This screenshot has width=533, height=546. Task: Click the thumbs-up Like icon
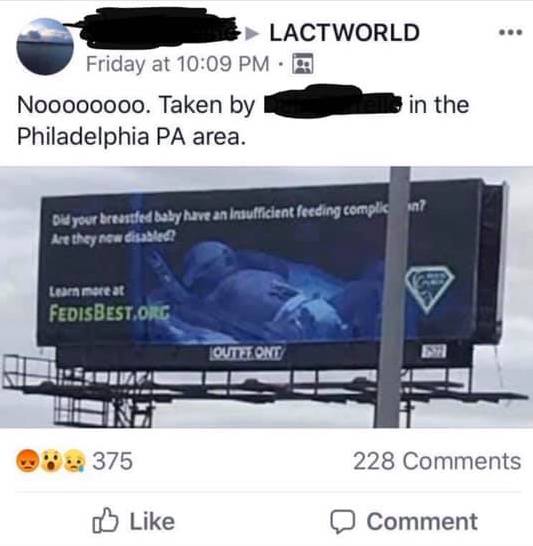point(105,520)
